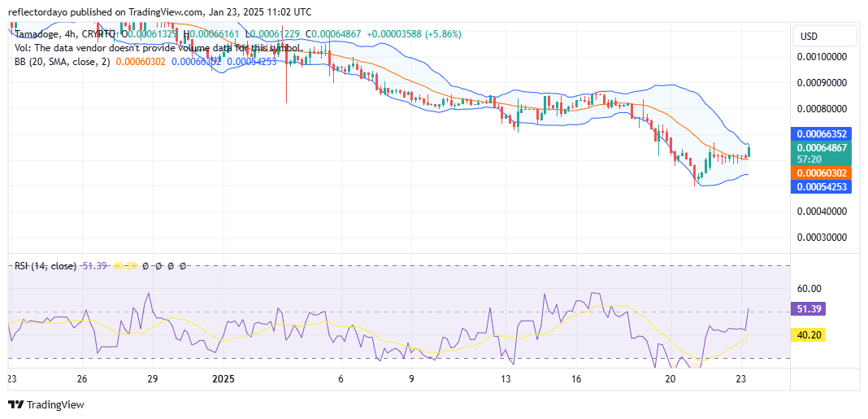Image resolution: width=868 pixels, height=419 pixels.
Task: Click the TradingView logo at the bottom
Action: pyautogui.click(x=46, y=404)
